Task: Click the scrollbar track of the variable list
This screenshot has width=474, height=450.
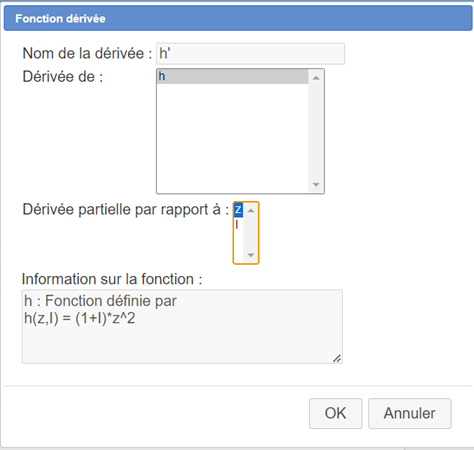Action: [x=251, y=233]
